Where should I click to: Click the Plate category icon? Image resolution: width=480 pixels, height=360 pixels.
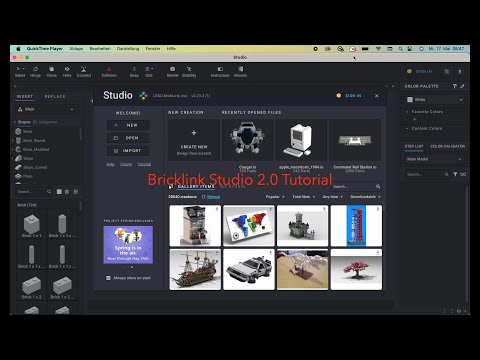[18, 176]
